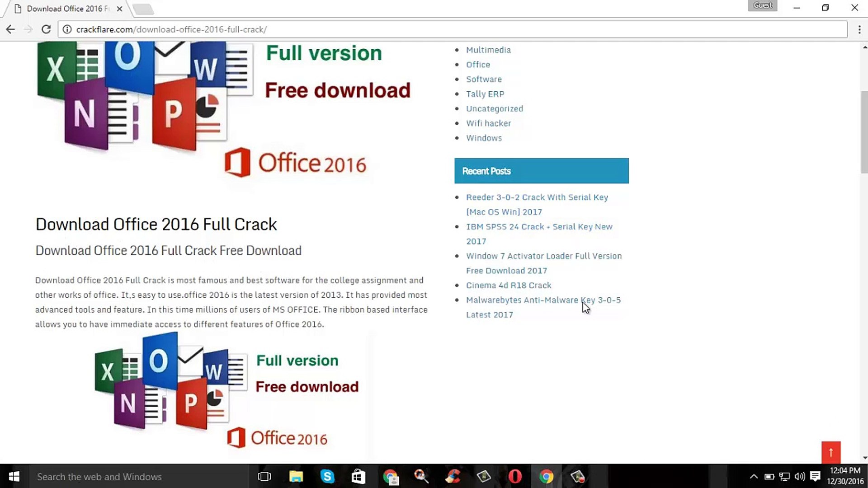Click the page vertical scrollbar thumb
868x488 pixels.
pos(864,132)
